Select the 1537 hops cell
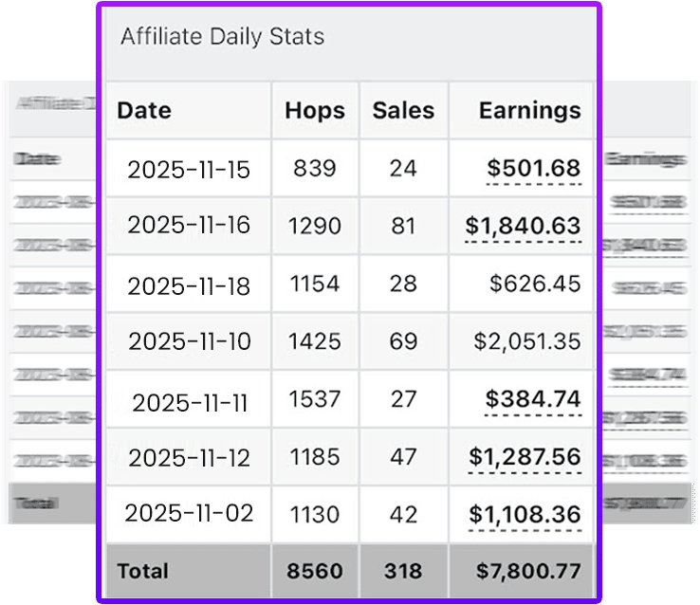This screenshot has height=605, width=700. click(x=315, y=399)
